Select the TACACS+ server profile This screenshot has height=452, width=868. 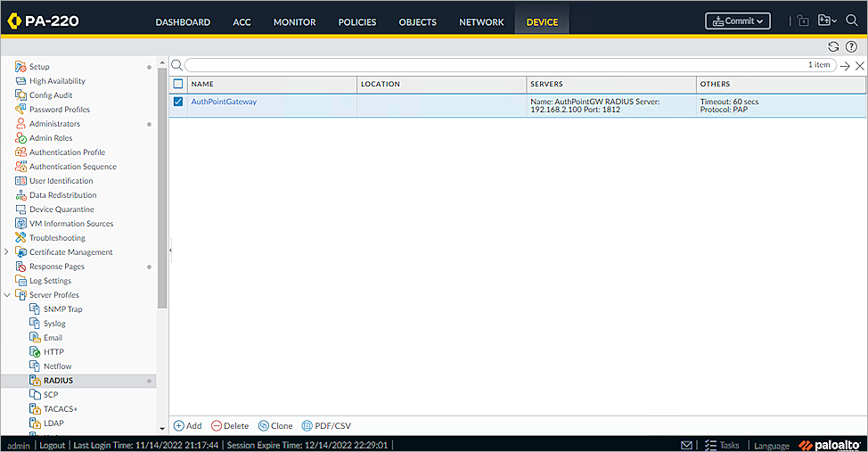point(61,409)
